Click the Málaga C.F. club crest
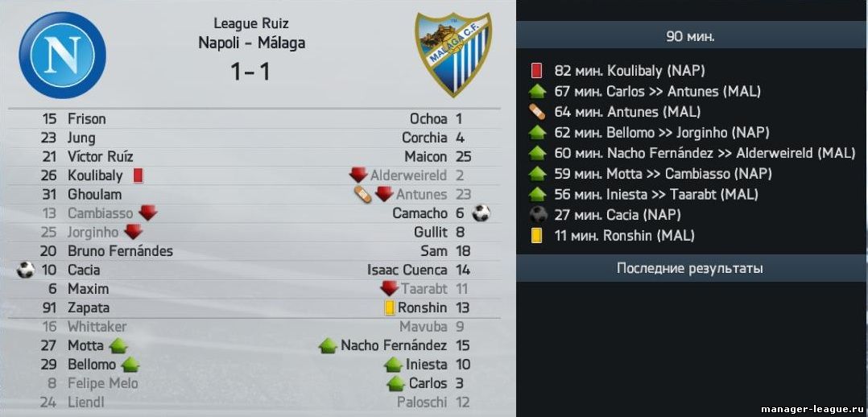868x417 pixels. coord(453,54)
